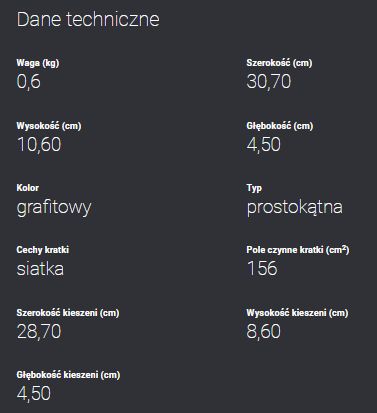377x413 pixels.
Task: Click the 'Kolor' label
Action: (x=28, y=188)
